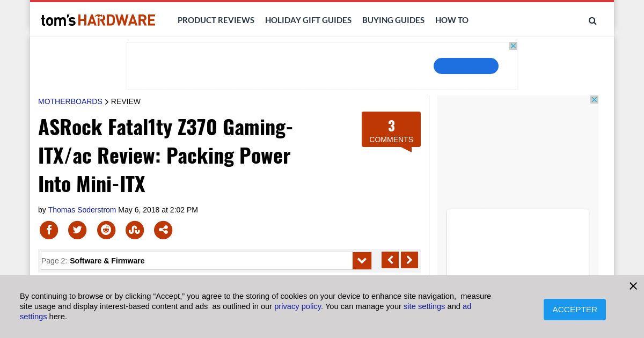This screenshot has width=644, height=338.
Task: Dismiss the cookie consent bar
Action: [633, 286]
